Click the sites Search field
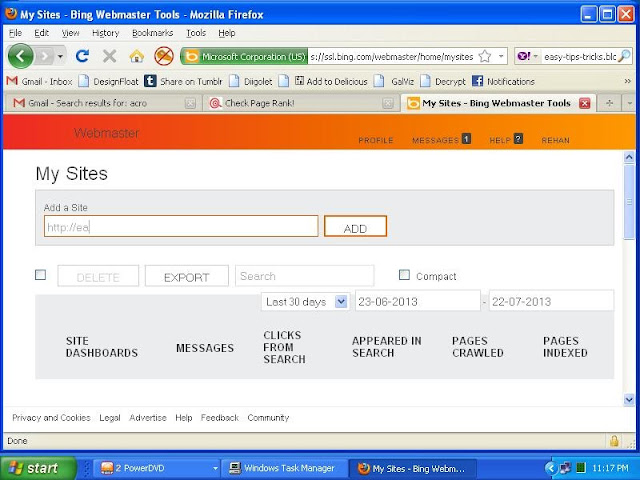640x480 pixels. pyautogui.click(x=304, y=276)
